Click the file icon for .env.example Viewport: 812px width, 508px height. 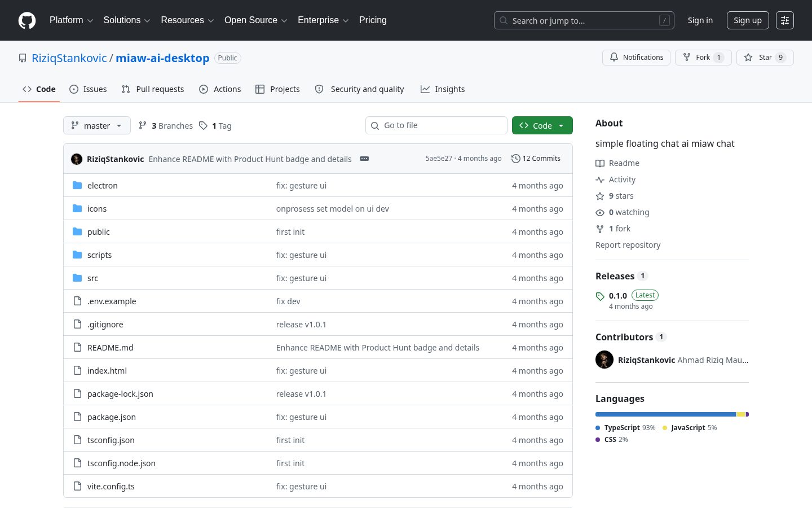tap(77, 301)
